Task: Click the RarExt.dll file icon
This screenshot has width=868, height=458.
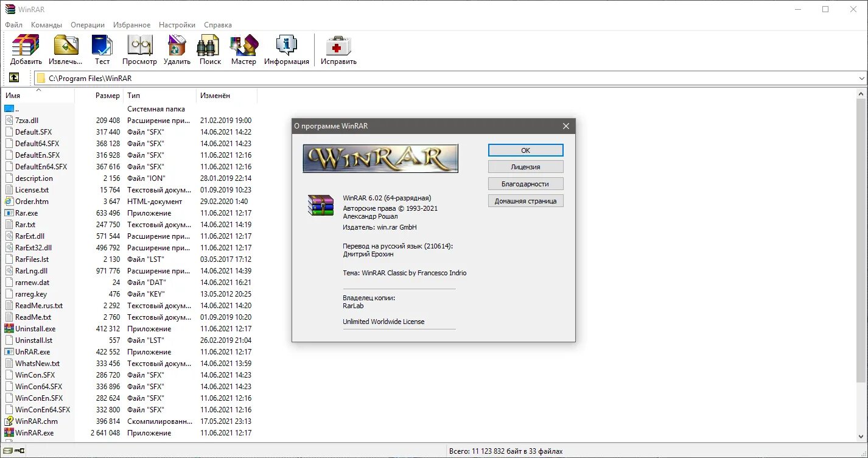Action: pyautogui.click(x=9, y=236)
